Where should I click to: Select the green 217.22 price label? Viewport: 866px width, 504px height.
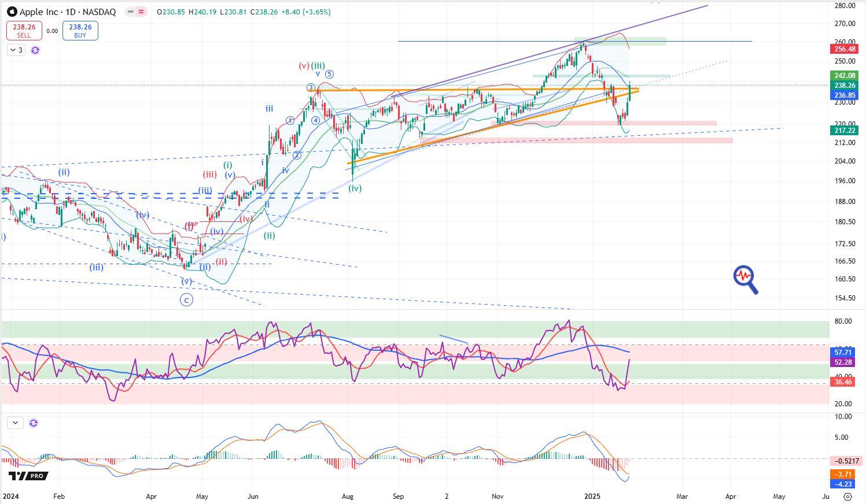(x=845, y=131)
